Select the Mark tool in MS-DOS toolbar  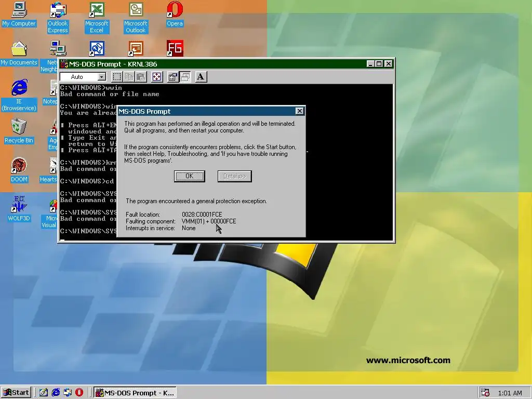click(117, 77)
